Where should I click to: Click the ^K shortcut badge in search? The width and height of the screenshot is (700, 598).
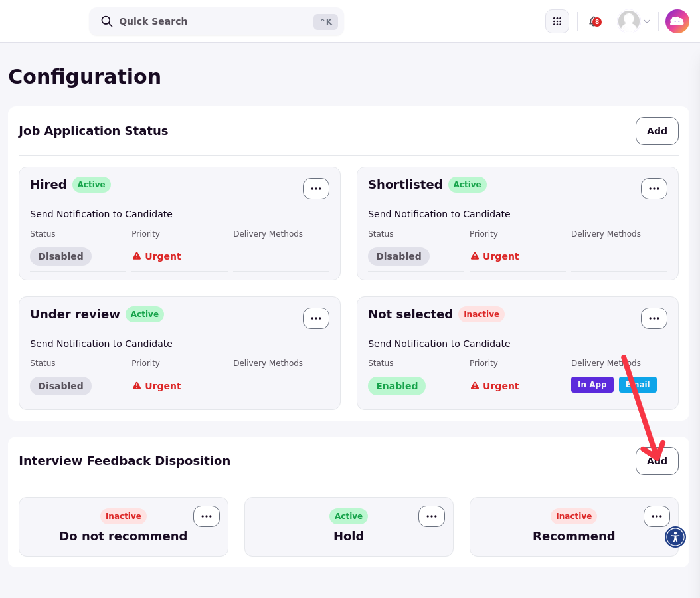tap(325, 21)
